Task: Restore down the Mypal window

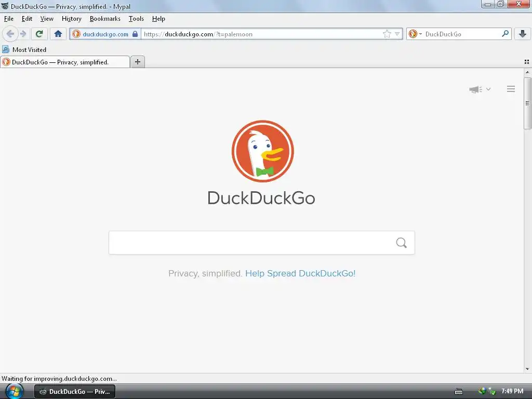Action: coord(501,4)
